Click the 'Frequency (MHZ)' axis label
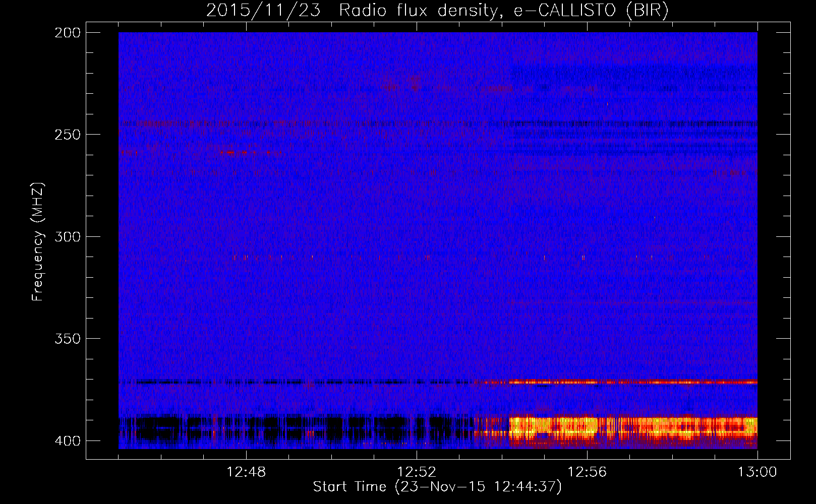This screenshot has width=816, height=504. (38, 242)
